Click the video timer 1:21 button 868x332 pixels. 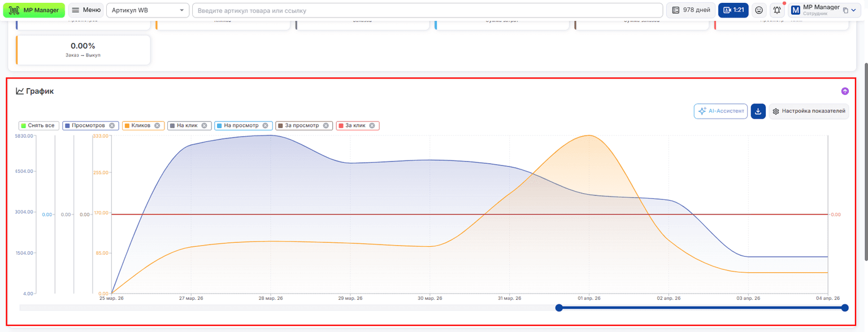(734, 10)
